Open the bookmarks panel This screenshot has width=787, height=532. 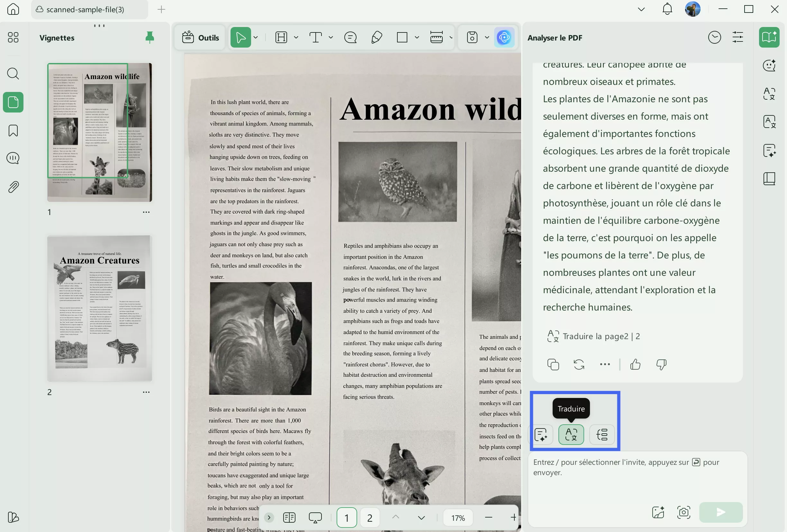(x=13, y=131)
